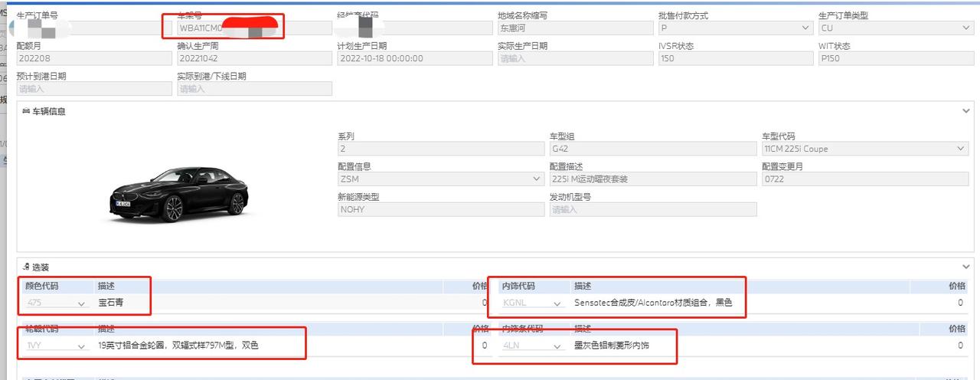Click the 系列 field showing 2
The image size is (980, 380).
(442, 149)
